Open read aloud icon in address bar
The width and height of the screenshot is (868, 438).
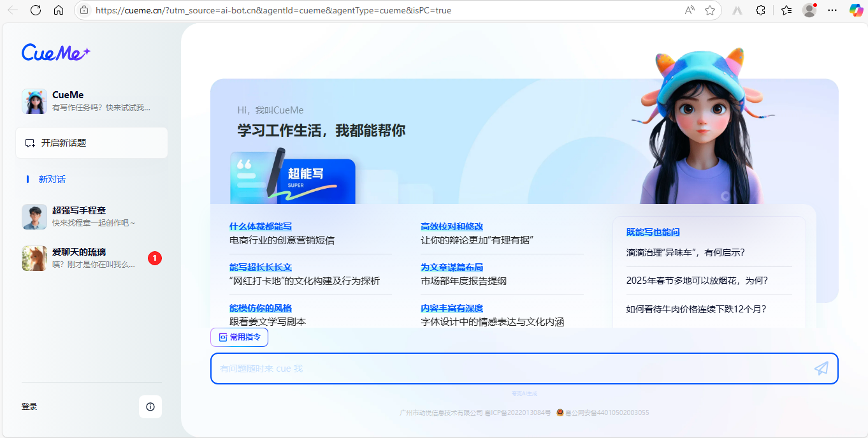690,10
